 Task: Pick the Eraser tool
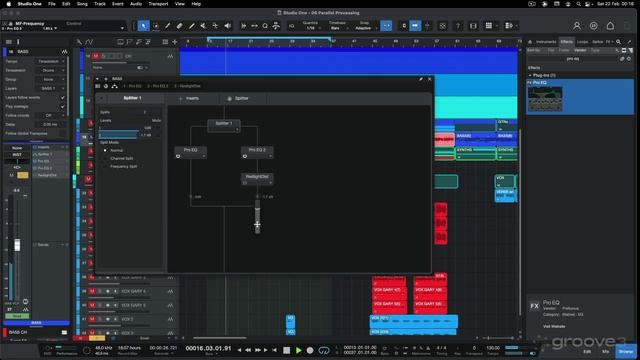tap(179, 26)
